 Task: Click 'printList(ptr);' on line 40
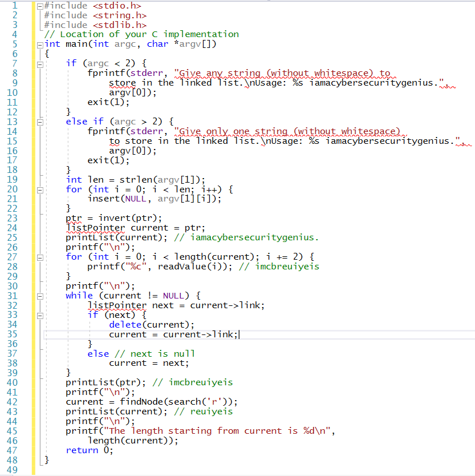pos(105,382)
